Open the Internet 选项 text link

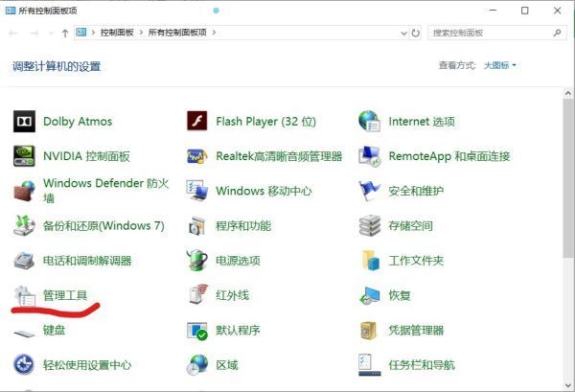[422, 122]
